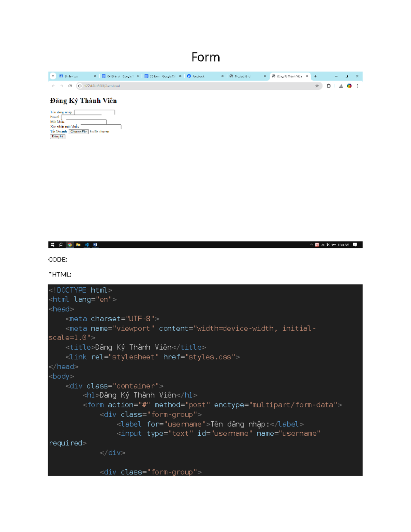This screenshot has height=532, width=411.
Task: Click the site info icon in address bar
Action: pos(80,86)
